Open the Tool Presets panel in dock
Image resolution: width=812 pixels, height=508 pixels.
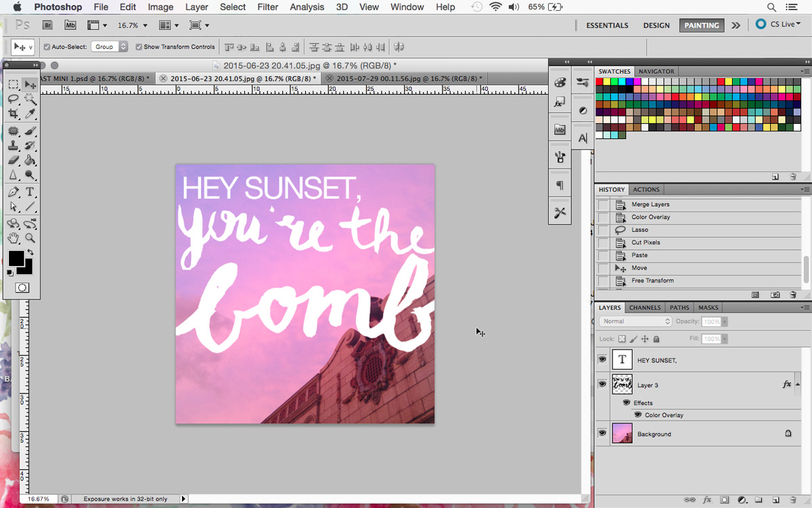[x=560, y=213]
